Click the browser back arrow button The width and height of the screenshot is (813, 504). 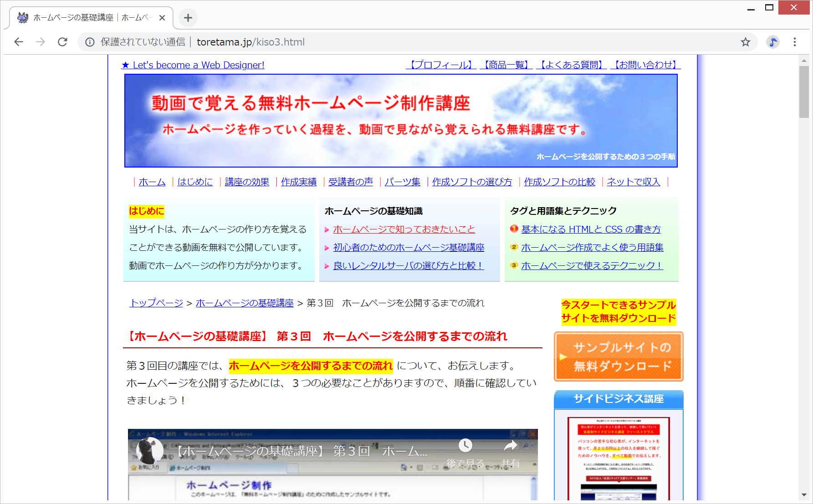(x=19, y=42)
